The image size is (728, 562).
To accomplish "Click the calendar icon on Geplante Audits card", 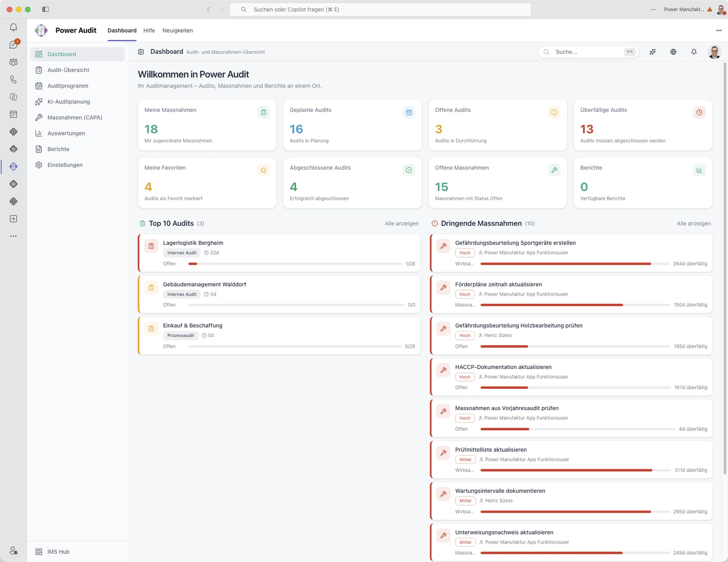I will point(409,112).
